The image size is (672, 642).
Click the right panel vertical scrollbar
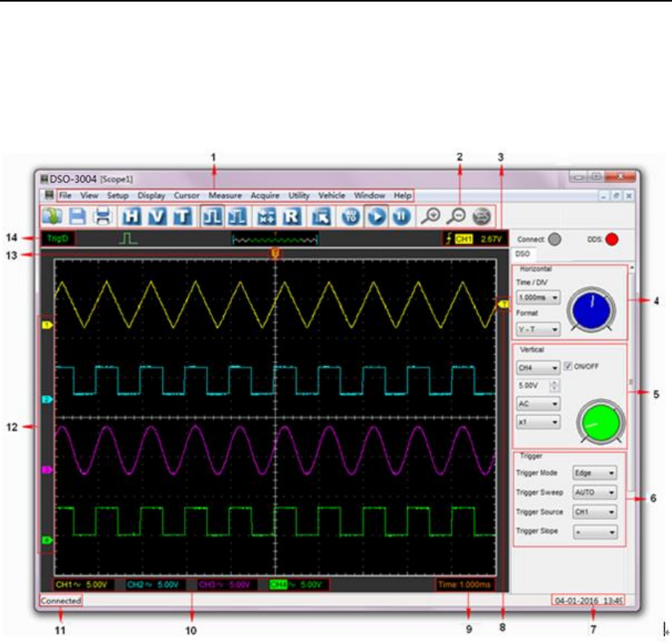click(x=632, y=377)
